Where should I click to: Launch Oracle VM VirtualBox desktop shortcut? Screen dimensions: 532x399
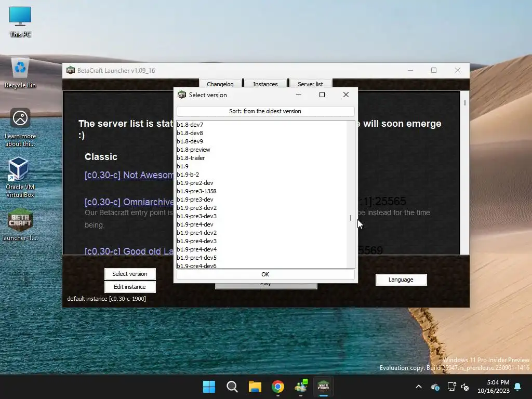pos(20,177)
